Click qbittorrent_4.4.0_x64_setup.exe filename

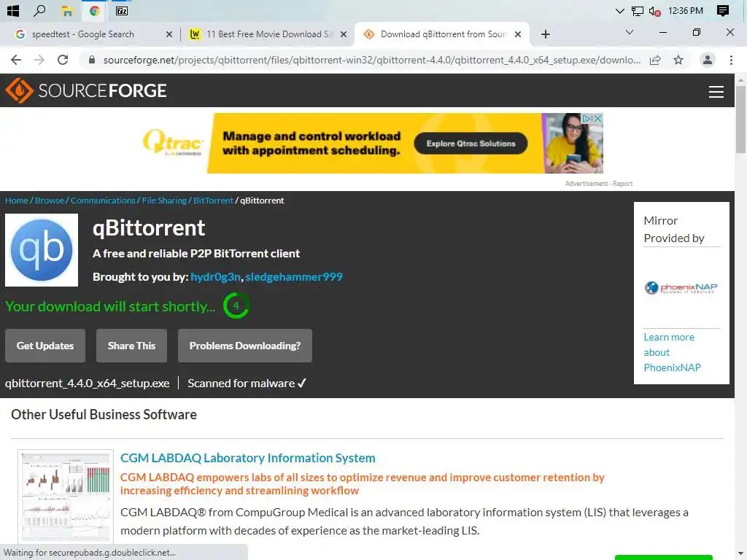[x=88, y=384]
